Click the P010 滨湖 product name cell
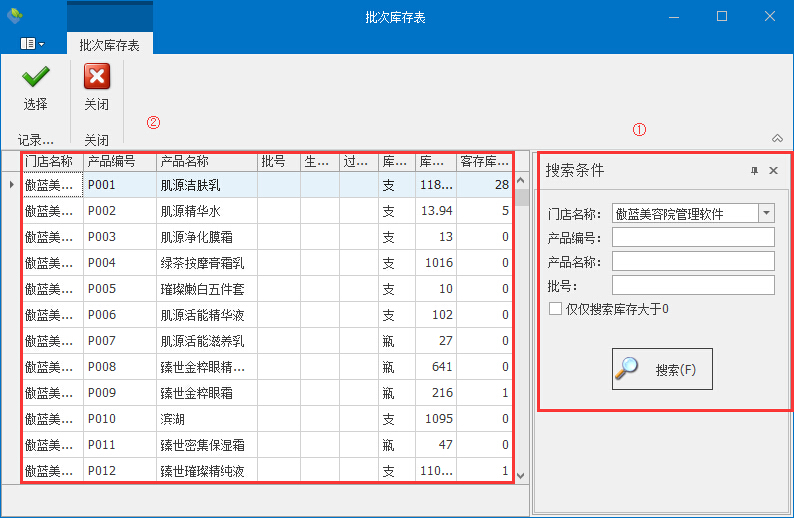794x518 pixels. pyautogui.click(x=206, y=419)
